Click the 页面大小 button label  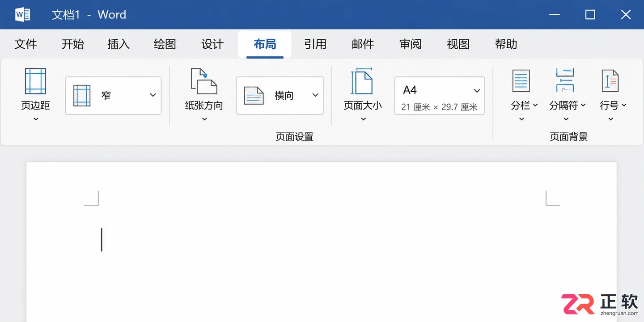point(363,106)
